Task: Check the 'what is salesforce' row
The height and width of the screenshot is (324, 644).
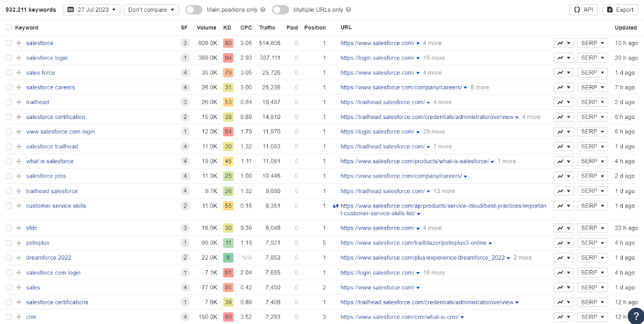Action: click(x=8, y=161)
